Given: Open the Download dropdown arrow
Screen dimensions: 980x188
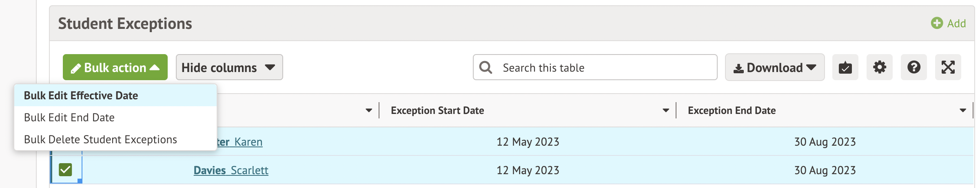Looking at the screenshot, I should coord(811,68).
